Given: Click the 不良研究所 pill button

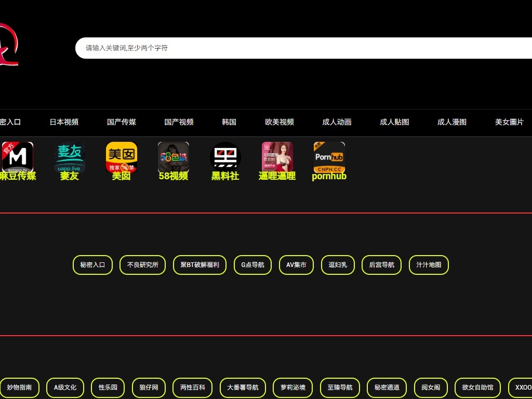Looking at the screenshot, I should [142, 265].
